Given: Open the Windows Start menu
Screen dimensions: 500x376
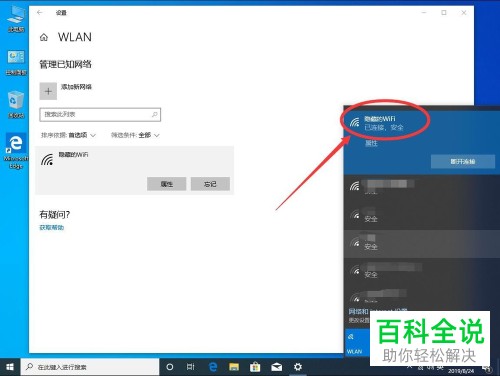Looking at the screenshot, I should point(10,367).
